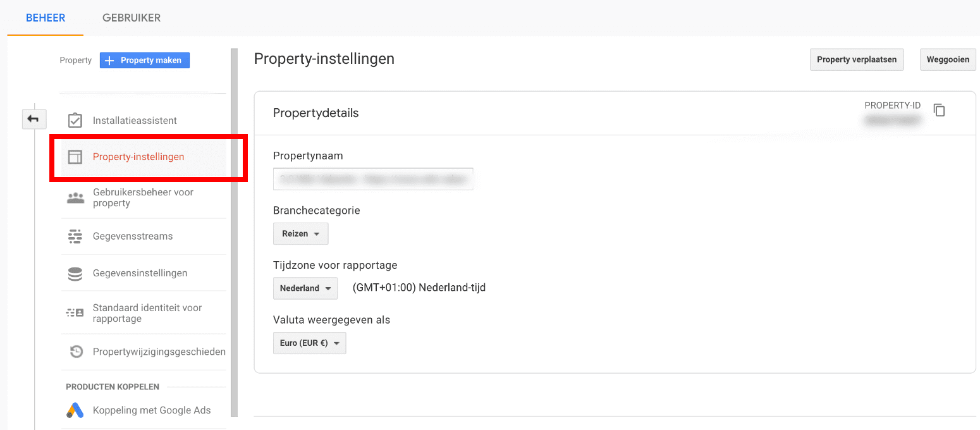The height and width of the screenshot is (430, 980).
Task: Switch to the Gebruiker tab
Action: (x=132, y=18)
